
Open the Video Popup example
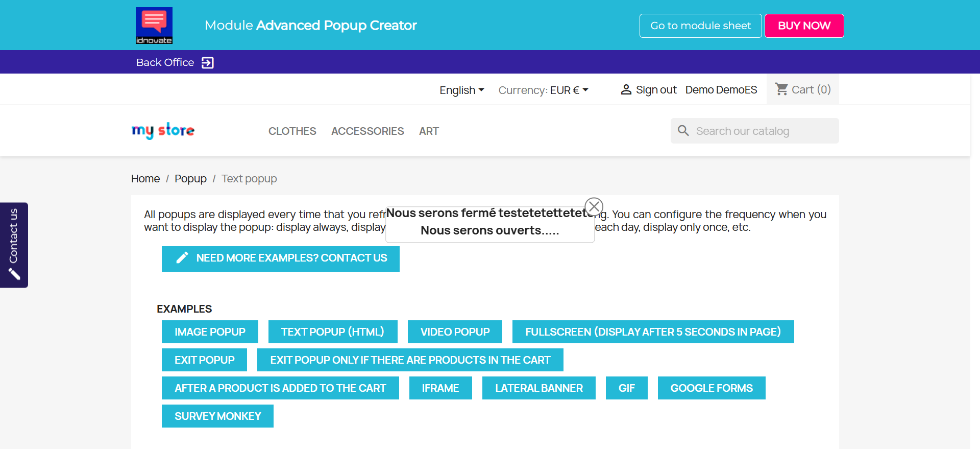(x=455, y=332)
